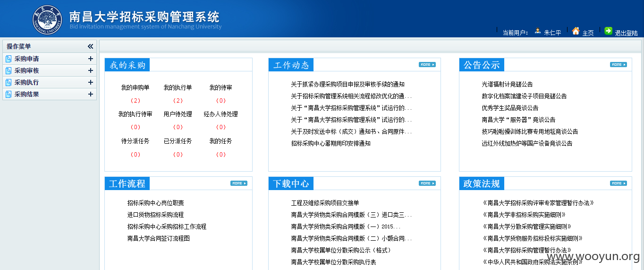This screenshot has width=644, height=270.
Task: Open 招标采购中心采购招标工作流程
Action: (167, 226)
